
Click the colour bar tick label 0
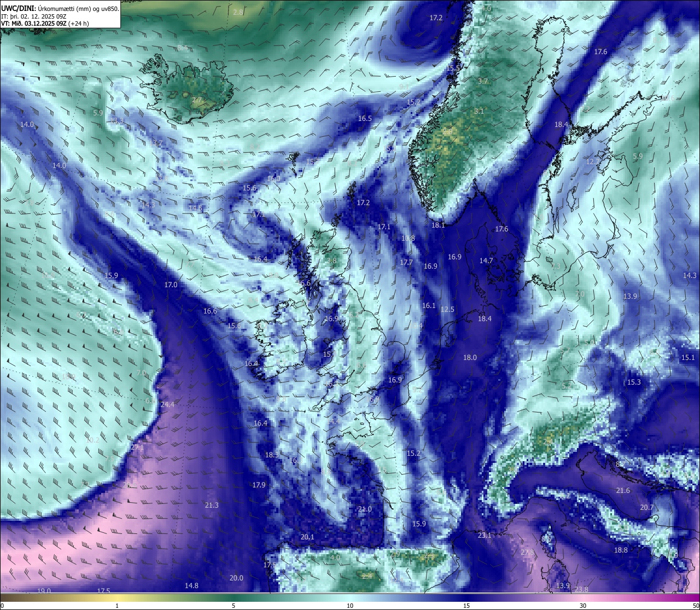click(2, 606)
